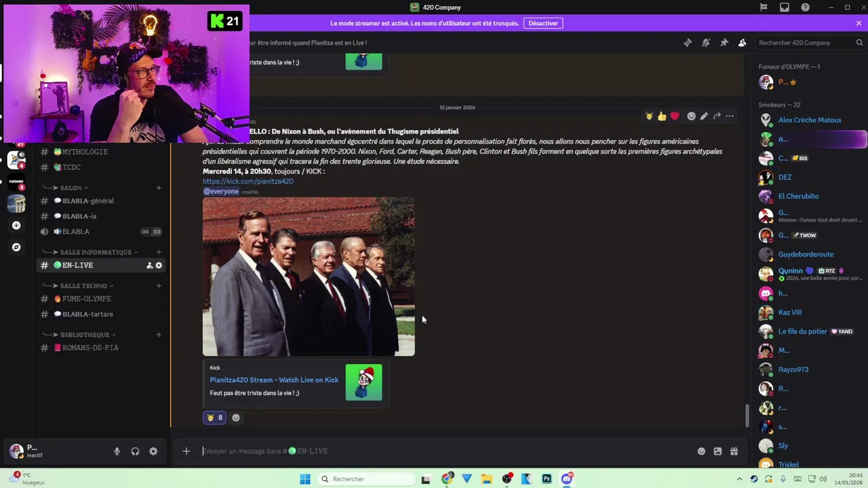Viewport: 868px width, 488px height.
Task: Open the sticker picker in message bar
Action: pyautogui.click(x=717, y=451)
